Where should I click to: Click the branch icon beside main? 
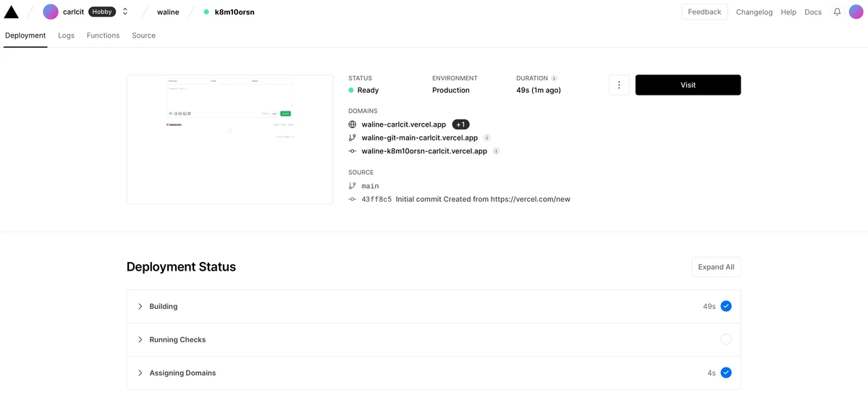click(x=352, y=186)
